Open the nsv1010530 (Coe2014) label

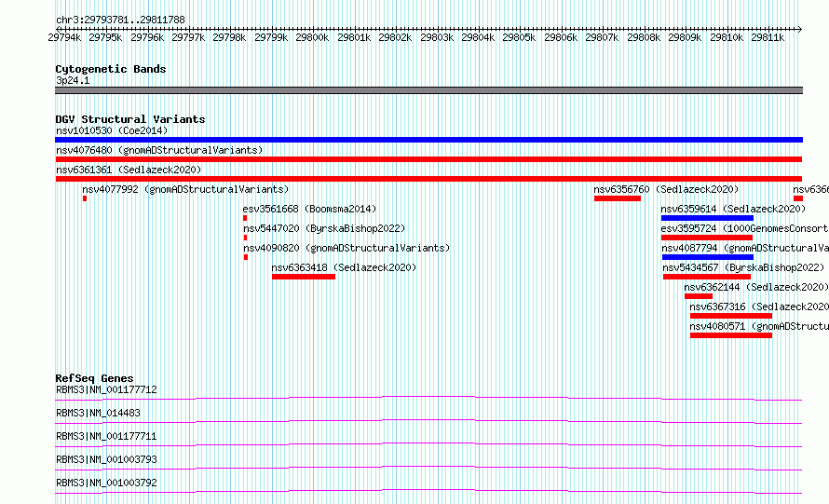click(x=112, y=130)
